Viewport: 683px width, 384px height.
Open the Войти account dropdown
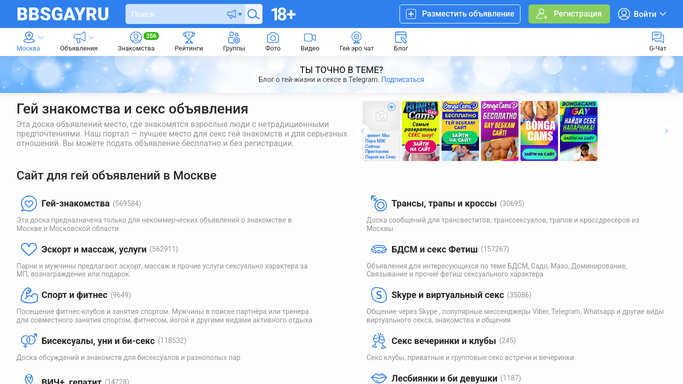tap(642, 14)
